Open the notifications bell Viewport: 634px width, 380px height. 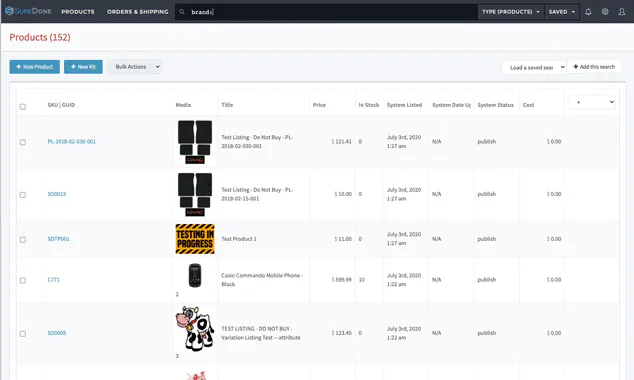point(588,12)
